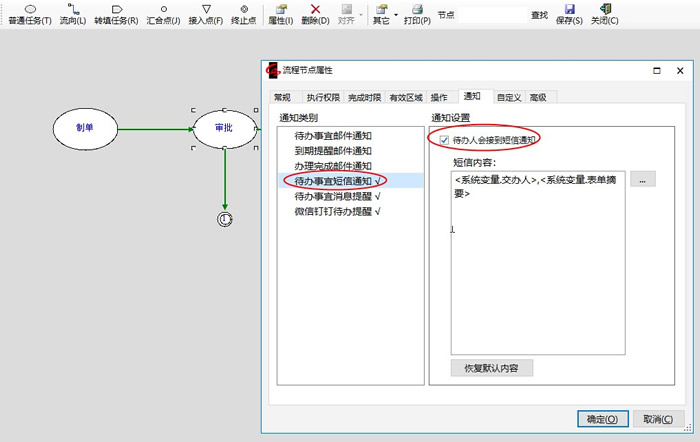The image size is (700, 442).
Task: Choose the 转值任务 tool
Action: (x=115, y=13)
